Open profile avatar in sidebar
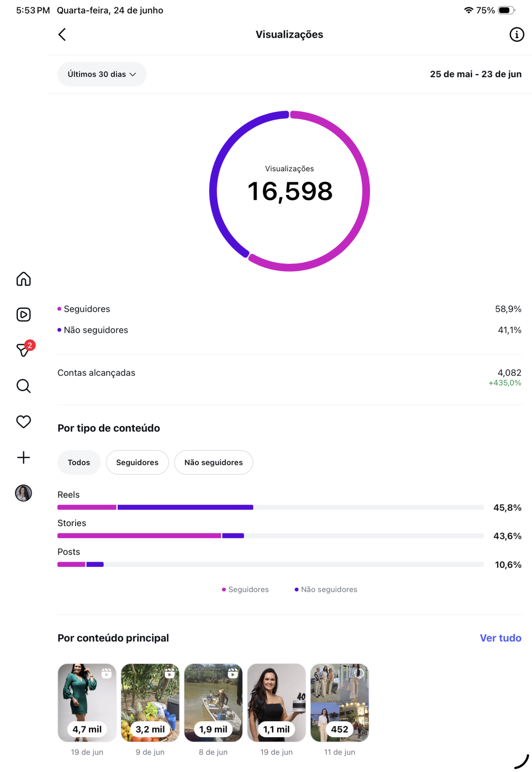Viewport: 532px width, 772px height. point(24,493)
